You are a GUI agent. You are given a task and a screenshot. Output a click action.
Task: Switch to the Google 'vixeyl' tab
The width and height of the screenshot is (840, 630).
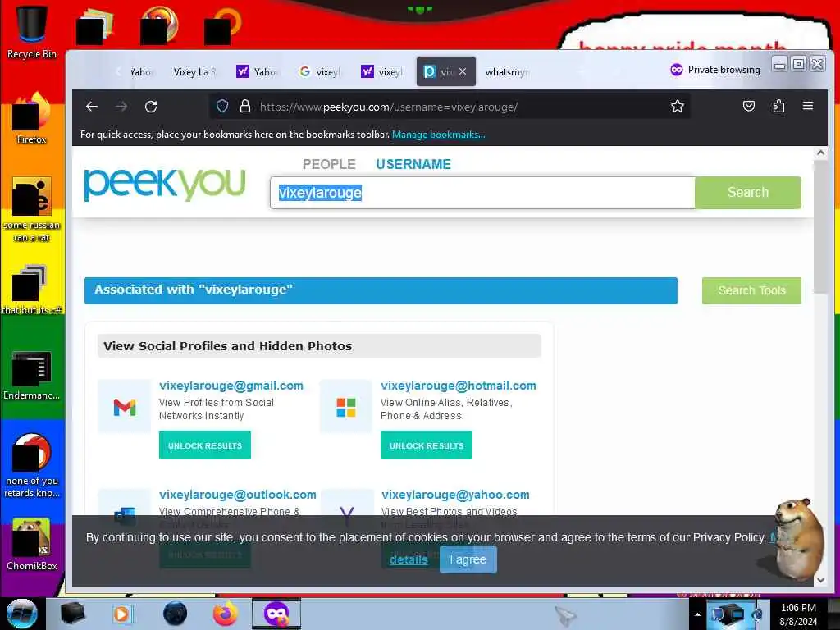pos(320,72)
